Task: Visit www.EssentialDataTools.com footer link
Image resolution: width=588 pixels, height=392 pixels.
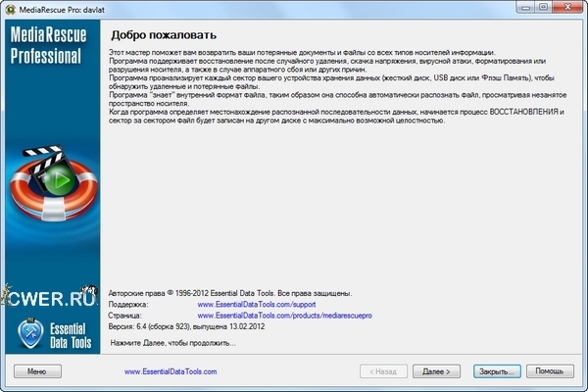Action: click(x=171, y=371)
